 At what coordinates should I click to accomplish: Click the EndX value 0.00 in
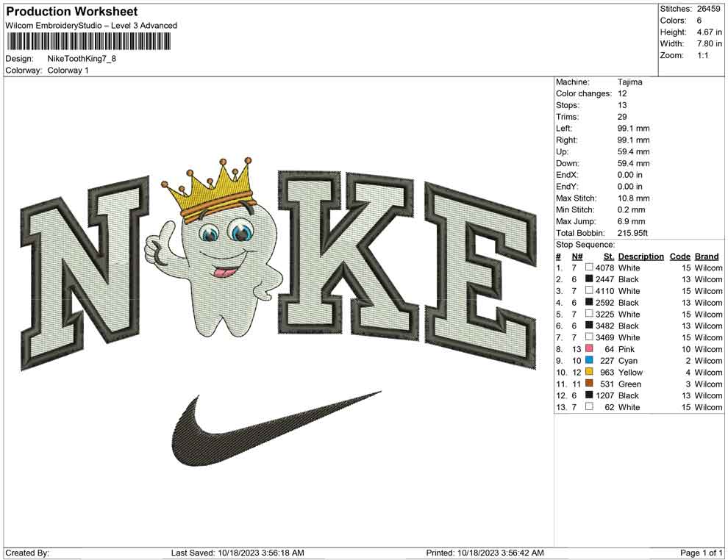tap(629, 175)
